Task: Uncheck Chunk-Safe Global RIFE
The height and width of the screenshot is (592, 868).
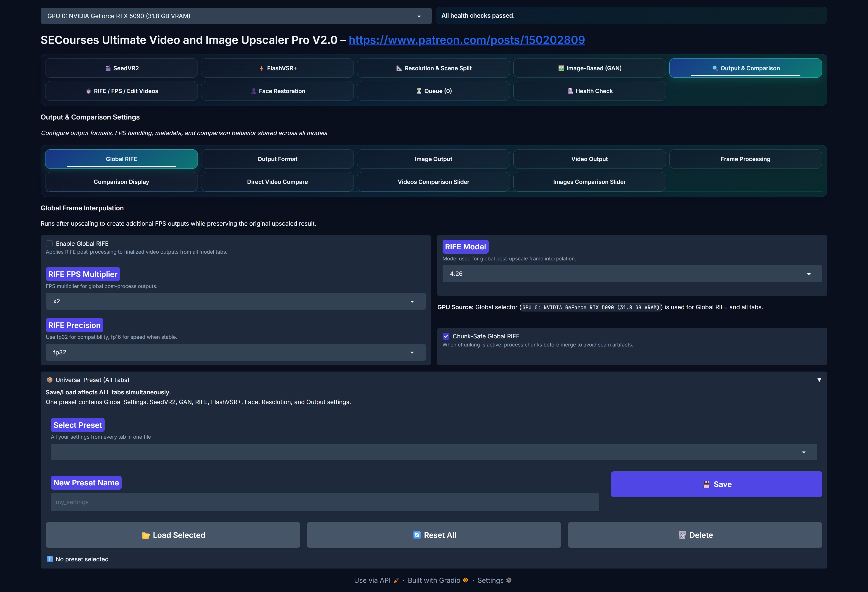Action: tap(446, 336)
